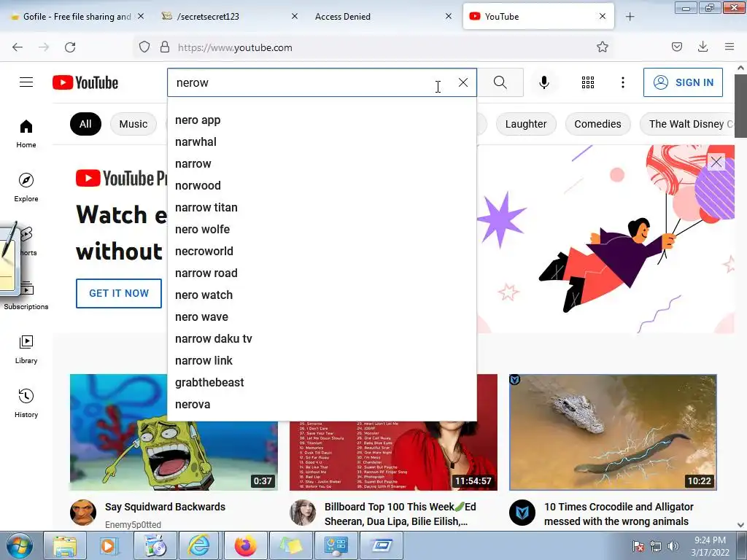Open History in the sidebar
The height and width of the screenshot is (560, 747).
[26, 404]
